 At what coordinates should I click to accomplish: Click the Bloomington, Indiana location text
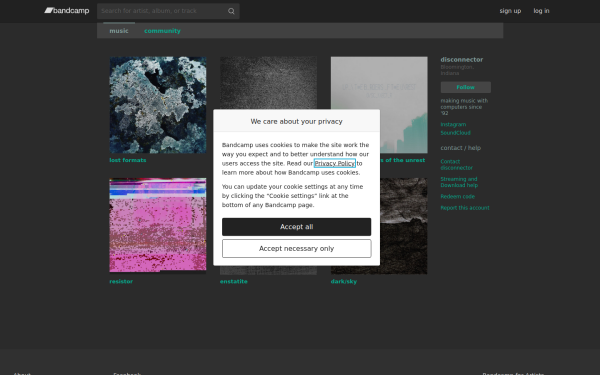[457, 70]
